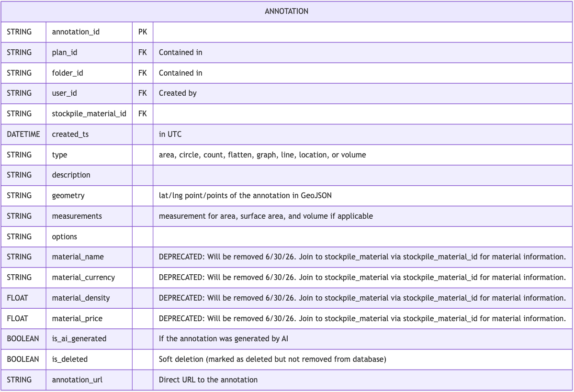Select the description field name
The width and height of the screenshot is (574, 392).
pos(71,175)
